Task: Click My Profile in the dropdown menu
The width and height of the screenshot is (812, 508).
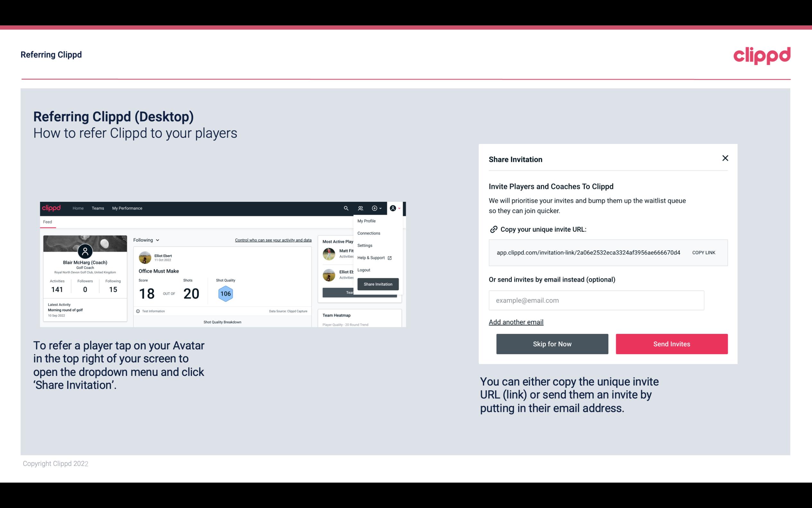Action: coord(367,221)
